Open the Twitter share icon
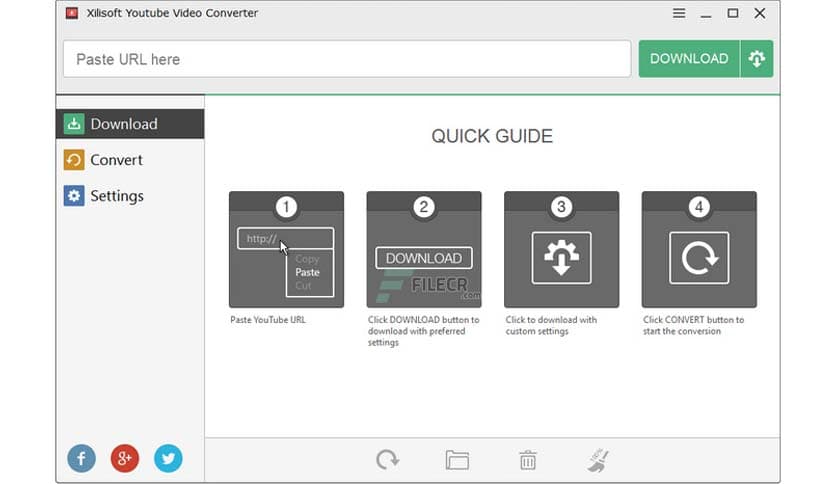The image size is (836, 484). click(168, 458)
